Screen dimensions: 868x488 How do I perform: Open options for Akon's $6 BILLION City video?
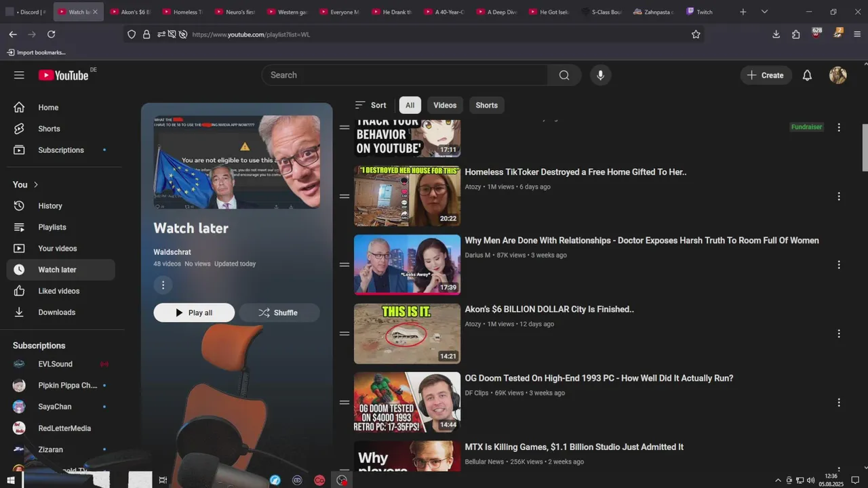click(839, 333)
